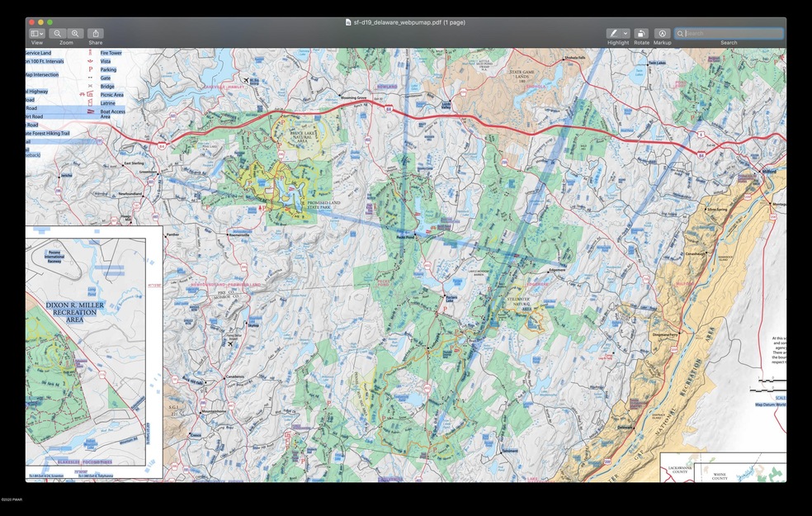
Task: Click inside the Search field
Action: (733, 33)
